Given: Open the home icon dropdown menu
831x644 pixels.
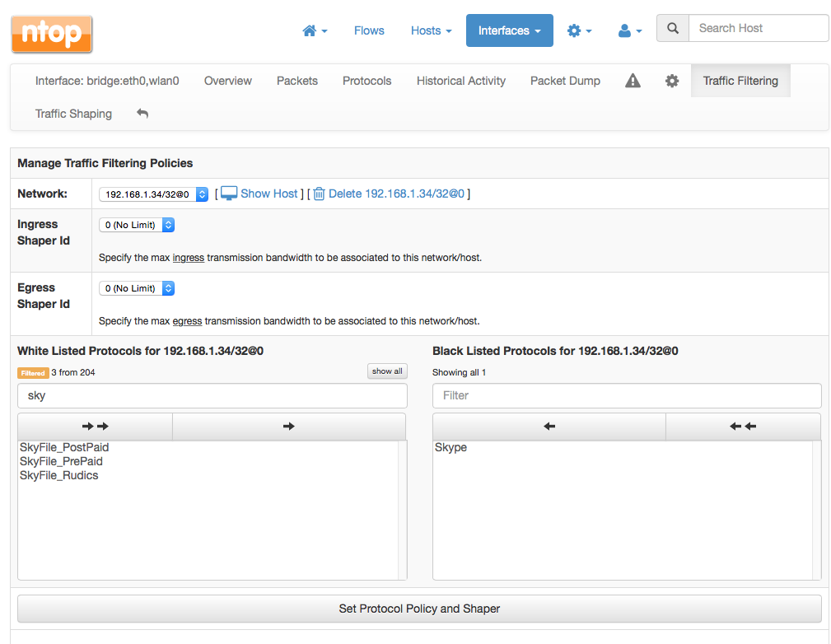Looking at the screenshot, I should [315, 30].
